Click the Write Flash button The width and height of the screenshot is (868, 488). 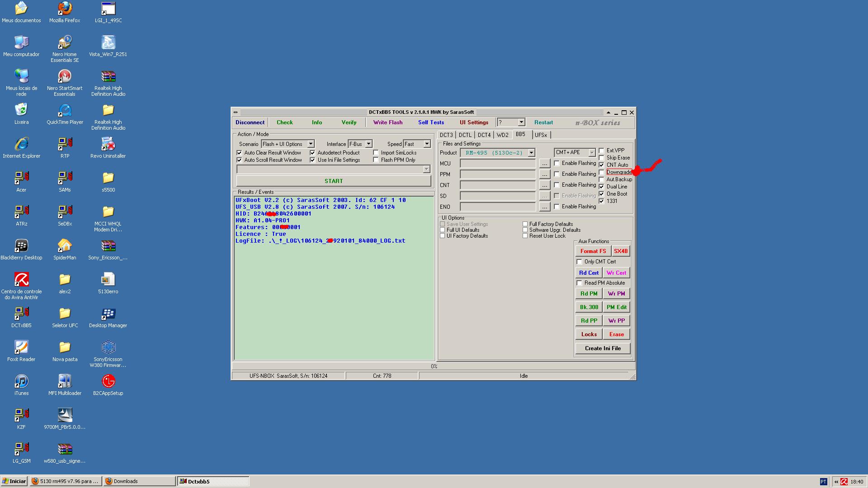tap(388, 122)
